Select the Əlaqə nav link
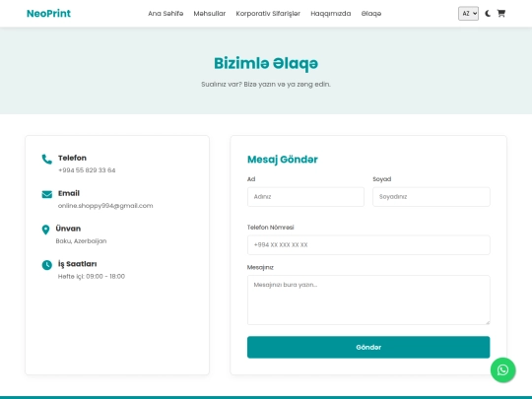 (371, 14)
